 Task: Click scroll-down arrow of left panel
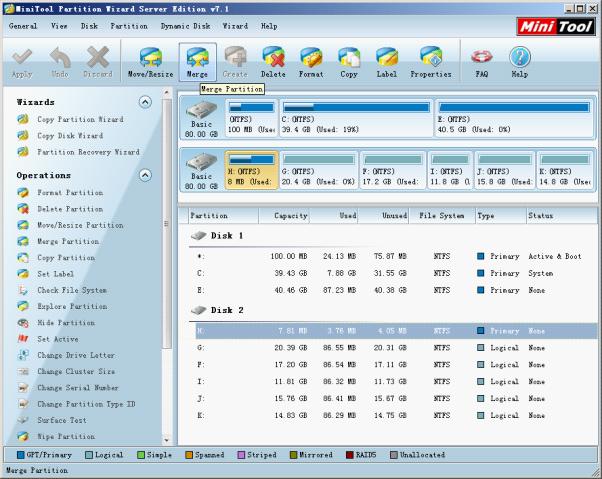(167, 440)
